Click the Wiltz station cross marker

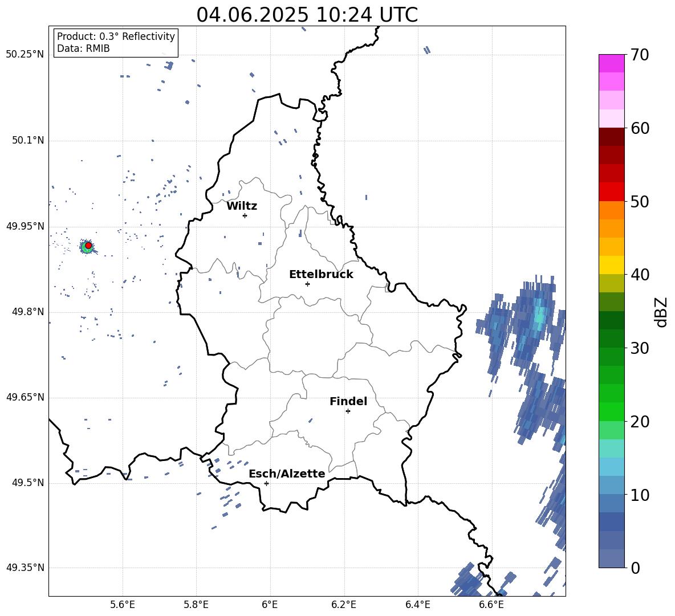click(x=245, y=215)
